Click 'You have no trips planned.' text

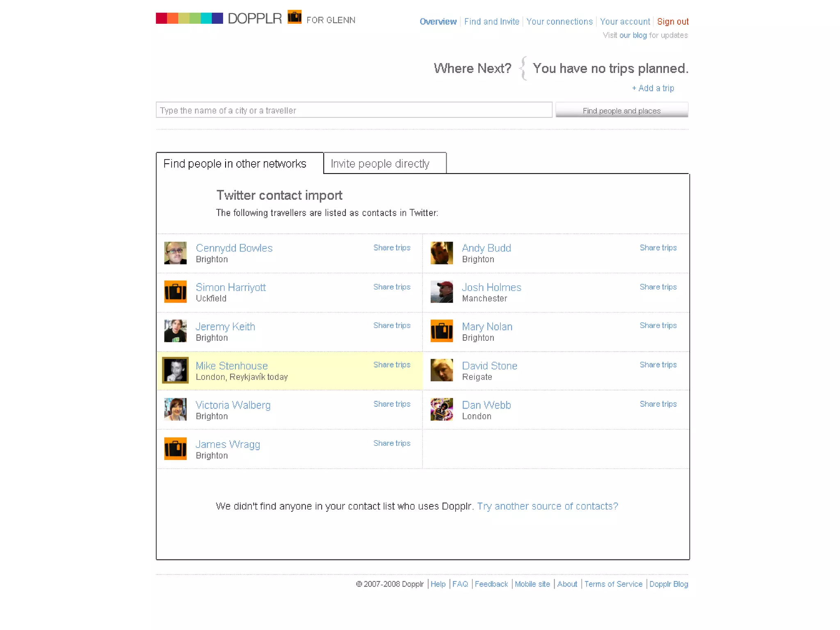click(x=610, y=68)
